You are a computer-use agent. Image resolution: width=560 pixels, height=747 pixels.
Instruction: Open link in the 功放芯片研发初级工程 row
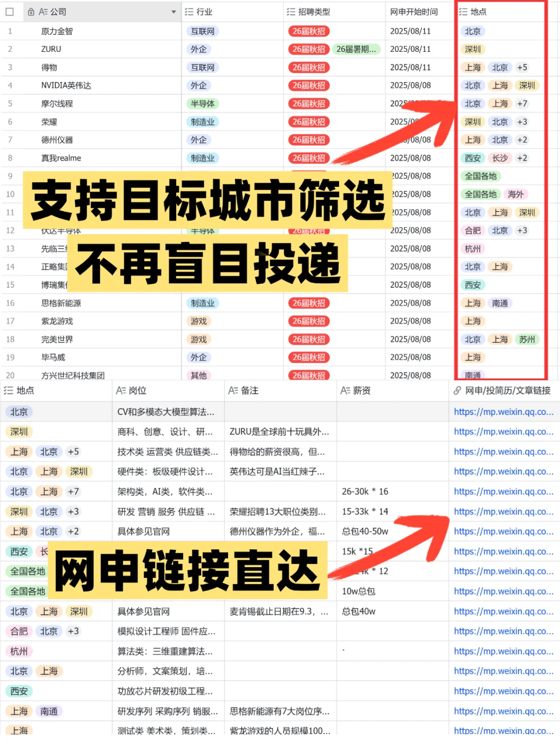click(504, 691)
